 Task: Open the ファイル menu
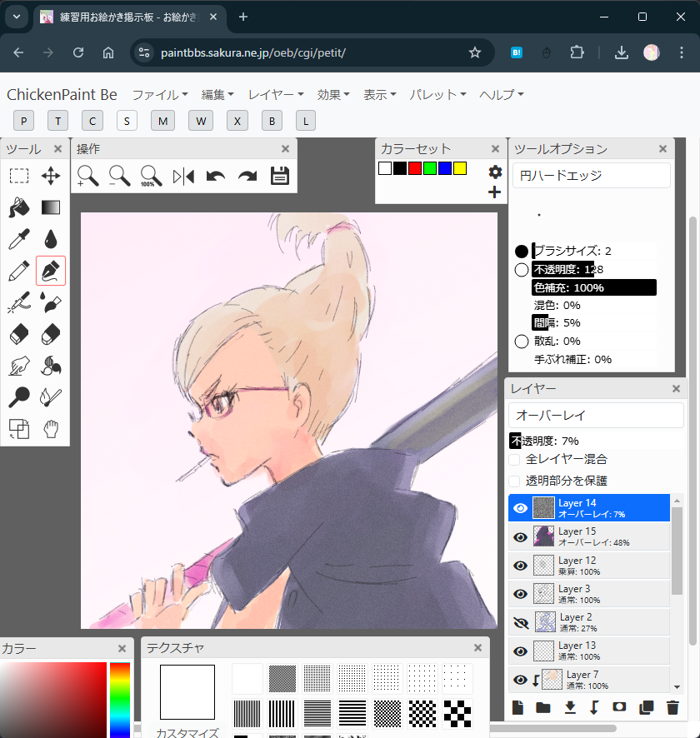click(160, 95)
